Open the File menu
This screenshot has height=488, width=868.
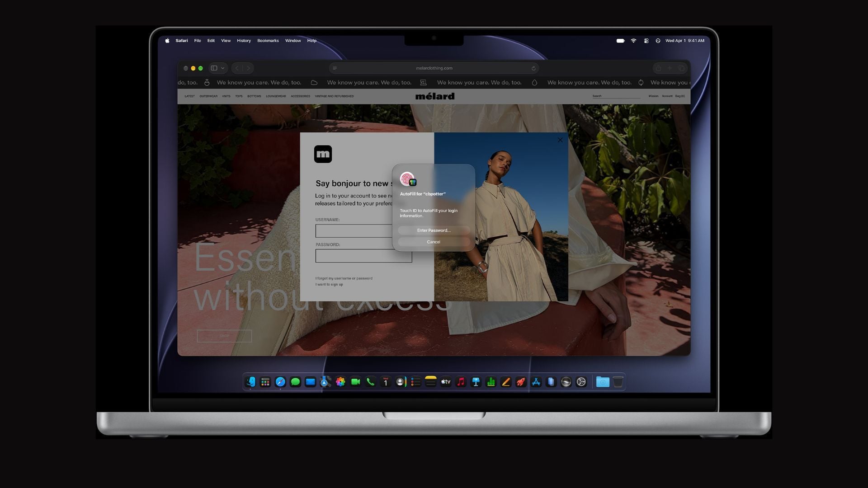click(x=198, y=41)
